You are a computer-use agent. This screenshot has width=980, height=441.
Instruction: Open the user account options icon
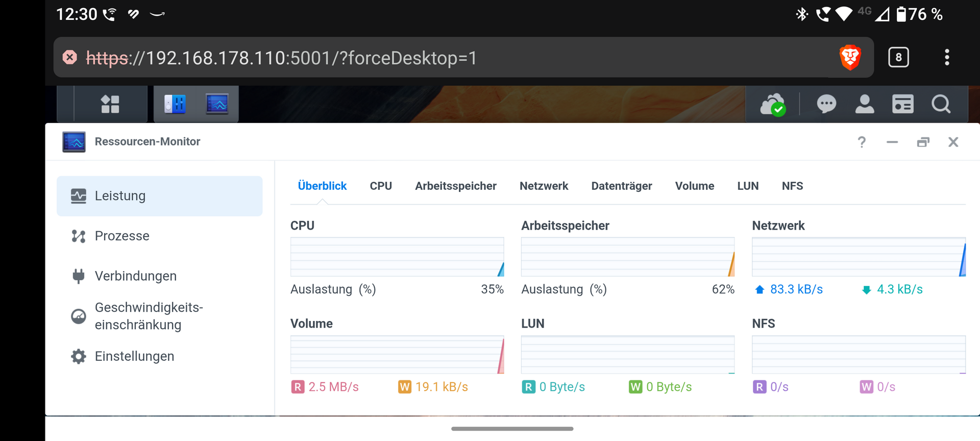(x=864, y=104)
